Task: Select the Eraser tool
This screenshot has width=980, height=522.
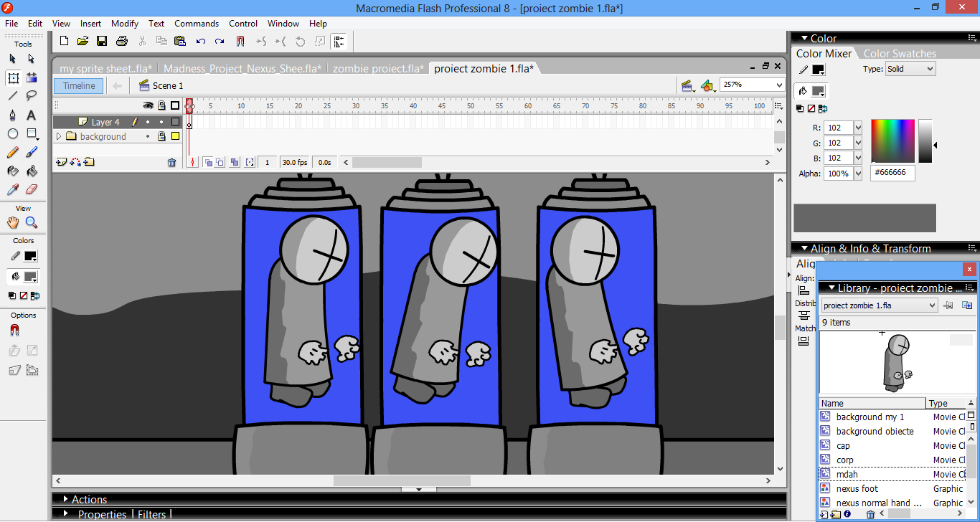Action: 32,189
